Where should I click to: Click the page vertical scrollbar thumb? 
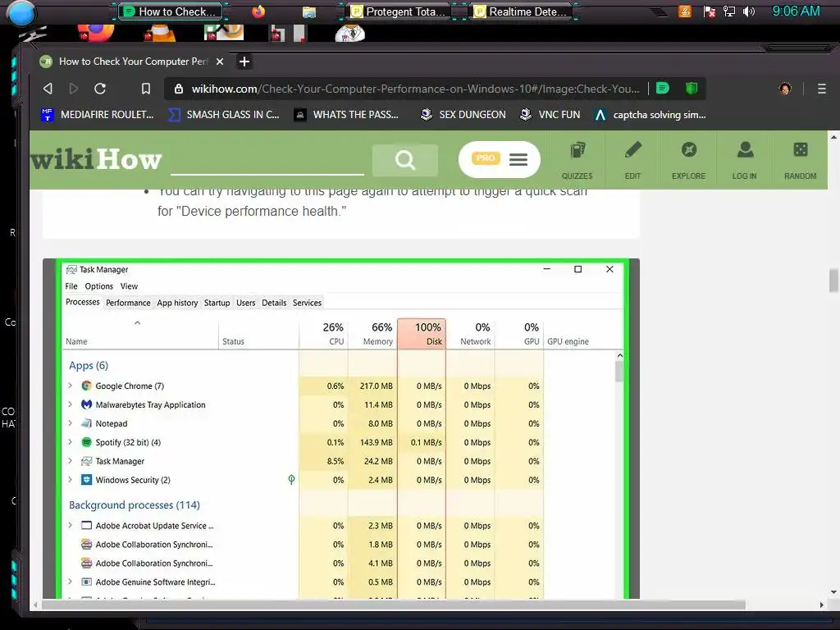(833, 281)
